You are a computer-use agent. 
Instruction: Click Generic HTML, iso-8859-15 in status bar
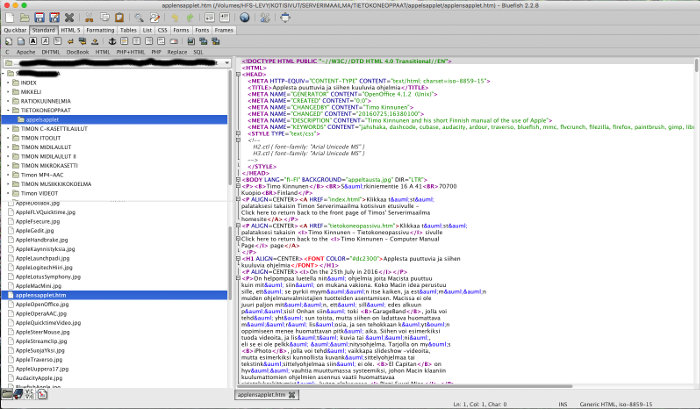click(x=616, y=404)
